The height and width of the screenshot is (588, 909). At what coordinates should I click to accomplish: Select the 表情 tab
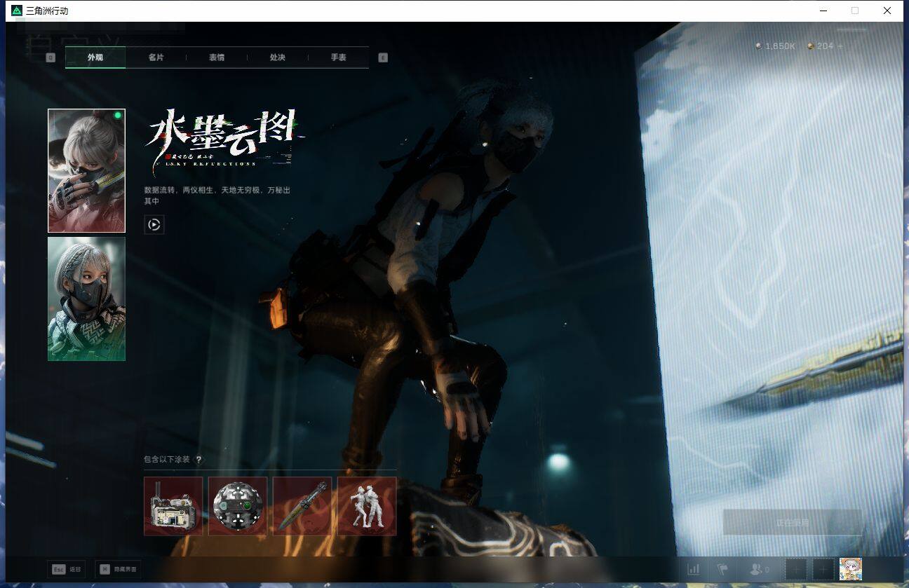pyautogui.click(x=217, y=57)
